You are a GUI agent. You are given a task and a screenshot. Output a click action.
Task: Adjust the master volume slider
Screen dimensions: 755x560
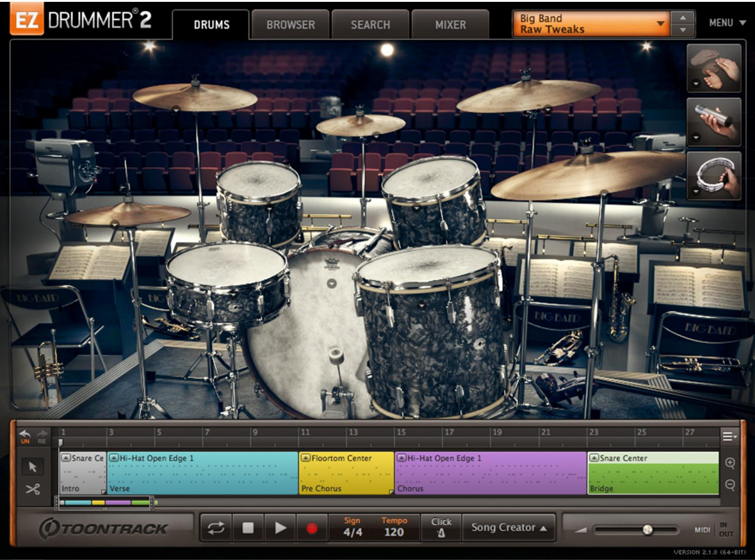648,529
